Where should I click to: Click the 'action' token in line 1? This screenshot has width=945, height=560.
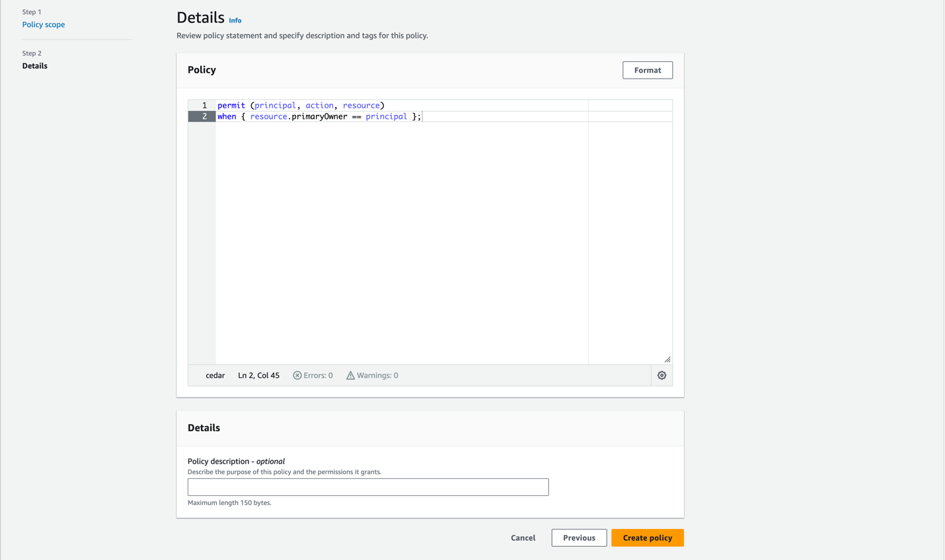[x=319, y=105]
